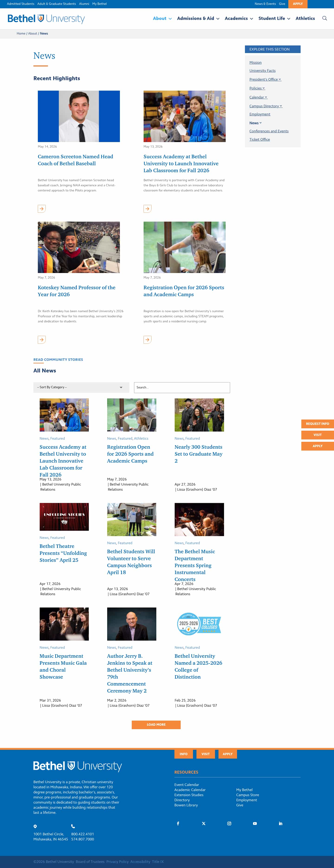
Task: Expand Campus Directory in sidebar
Action: pyautogui.click(x=266, y=106)
